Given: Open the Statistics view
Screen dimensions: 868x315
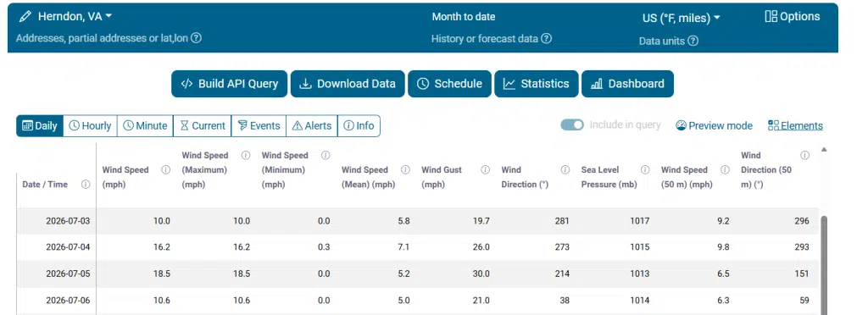Looking at the screenshot, I should [x=537, y=84].
